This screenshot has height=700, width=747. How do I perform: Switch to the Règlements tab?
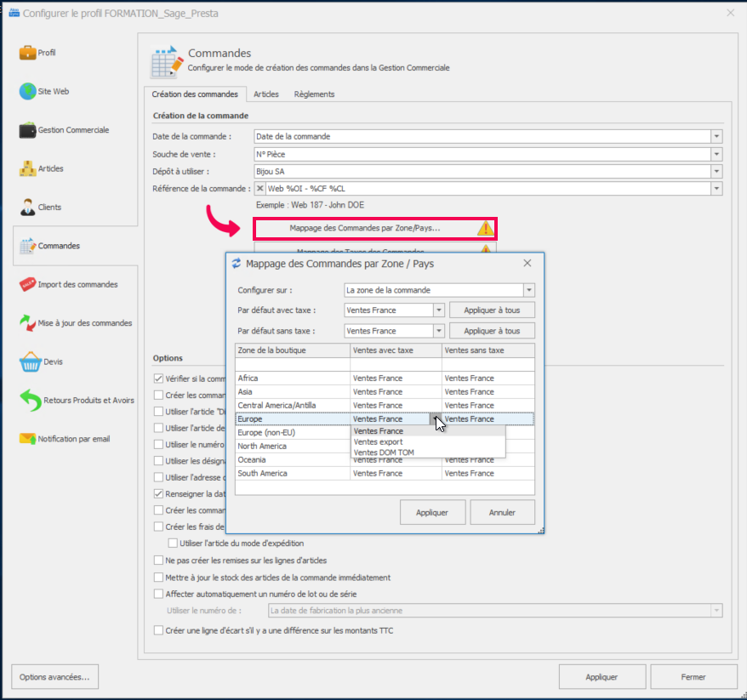[314, 94]
